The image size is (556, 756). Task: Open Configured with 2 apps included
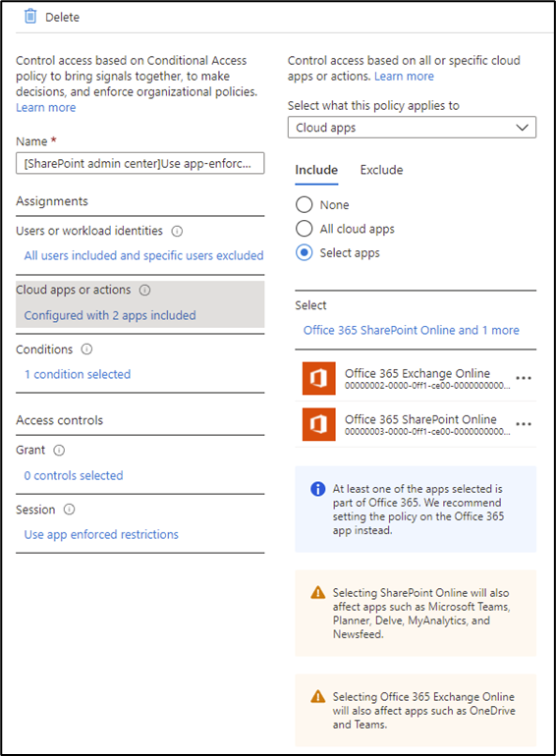(110, 315)
